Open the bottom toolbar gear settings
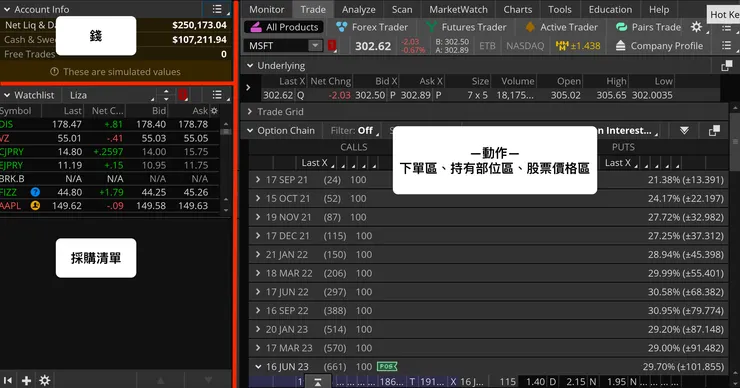740x388 pixels. (x=45, y=380)
